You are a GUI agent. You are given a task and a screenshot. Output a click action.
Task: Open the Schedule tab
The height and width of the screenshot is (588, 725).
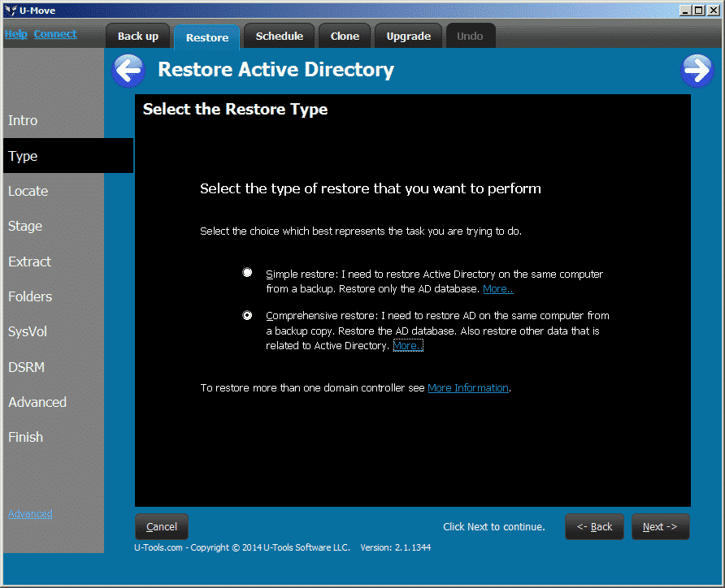click(x=280, y=36)
